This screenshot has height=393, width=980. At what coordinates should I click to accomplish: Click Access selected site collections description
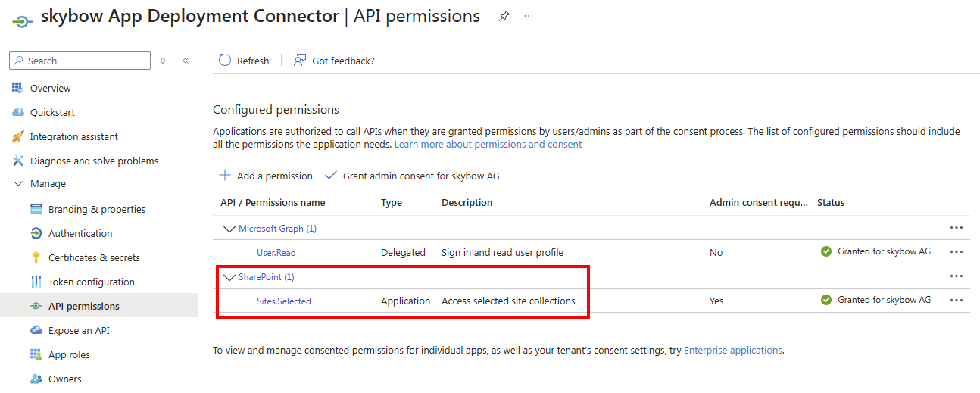tap(508, 301)
